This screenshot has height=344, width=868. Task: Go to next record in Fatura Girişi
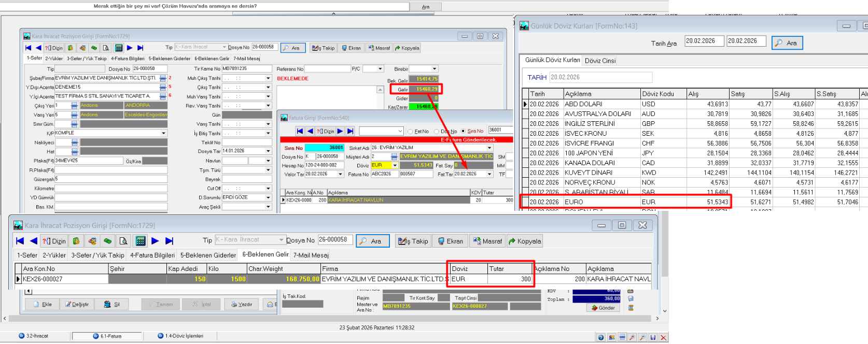(x=340, y=131)
